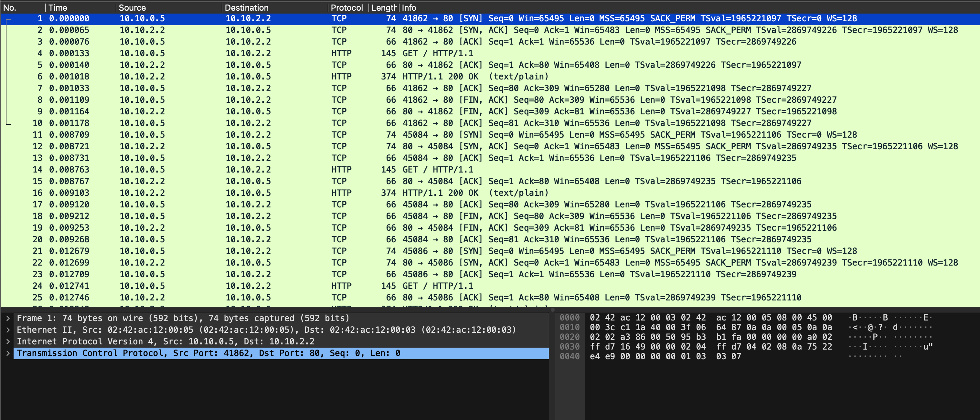980x420 pixels.
Task: Expand the Frame 1 details tree
Action: [x=8, y=319]
